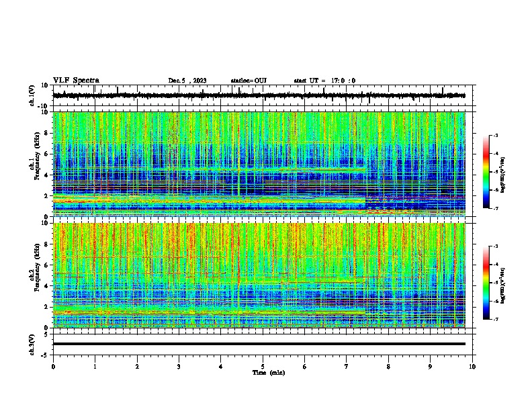
Task: Click the "VLF Spectra" plot title
Action: click(76, 81)
